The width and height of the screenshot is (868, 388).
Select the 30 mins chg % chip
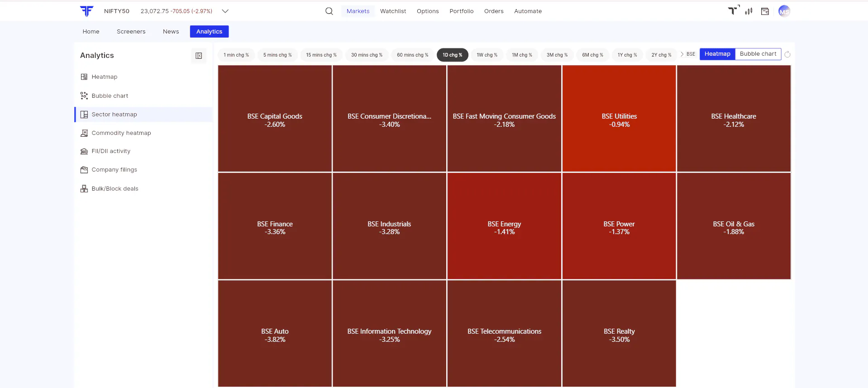tap(367, 55)
